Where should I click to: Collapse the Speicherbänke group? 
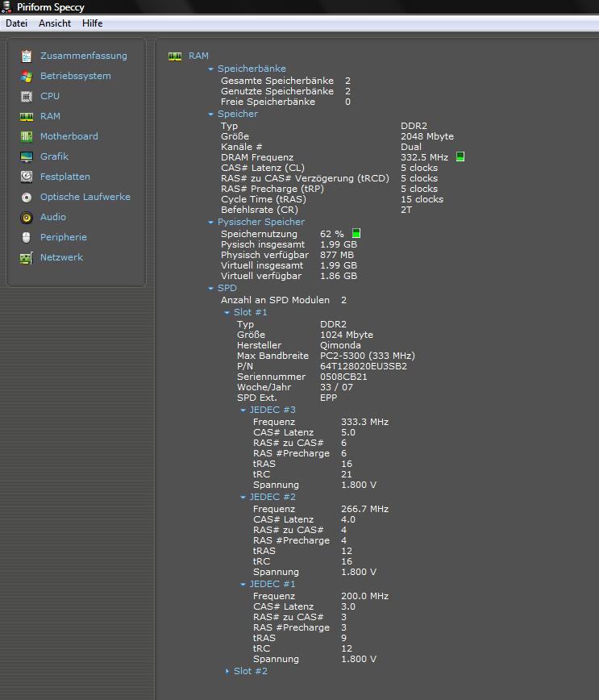210,69
